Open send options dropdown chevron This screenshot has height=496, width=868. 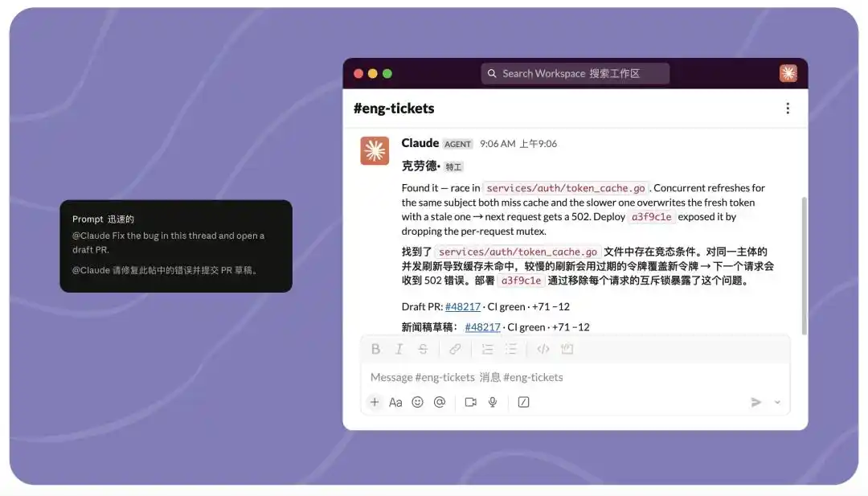pos(777,403)
